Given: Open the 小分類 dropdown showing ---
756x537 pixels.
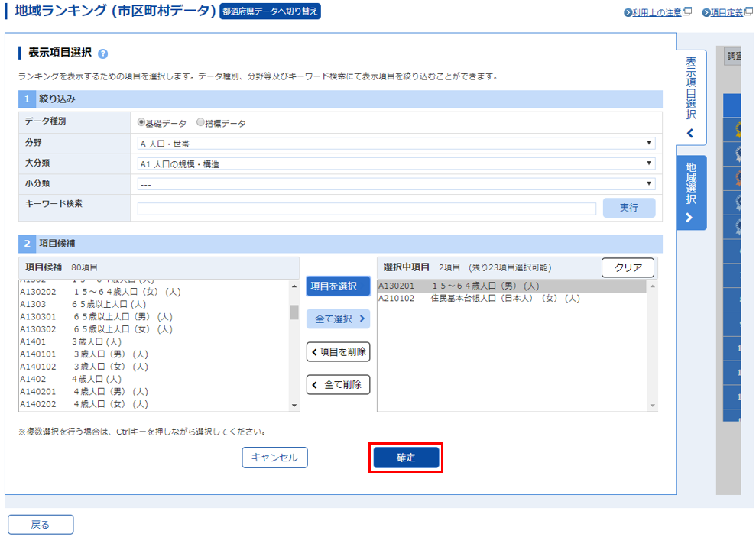Looking at the screenshot, I should (x=396, y=184).
